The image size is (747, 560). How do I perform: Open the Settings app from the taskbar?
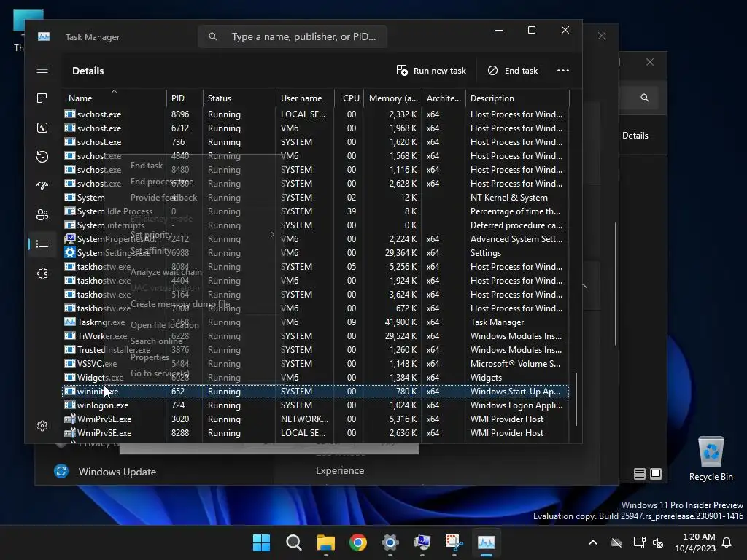pyautogui.click(x=390, y=542)
